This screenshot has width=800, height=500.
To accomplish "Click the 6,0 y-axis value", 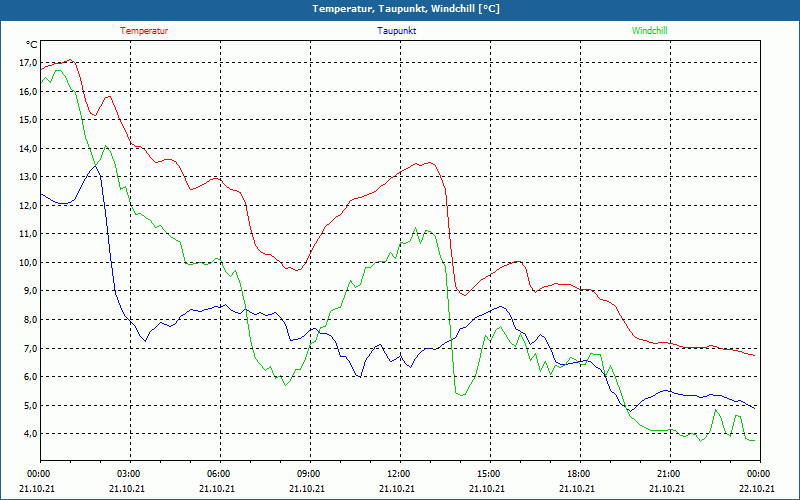I will click(30, 377).
